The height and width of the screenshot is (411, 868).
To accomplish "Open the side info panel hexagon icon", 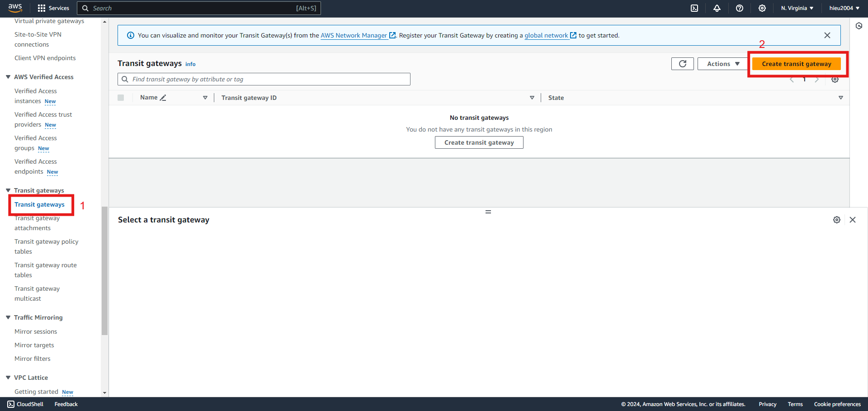I will click(859, 26).
